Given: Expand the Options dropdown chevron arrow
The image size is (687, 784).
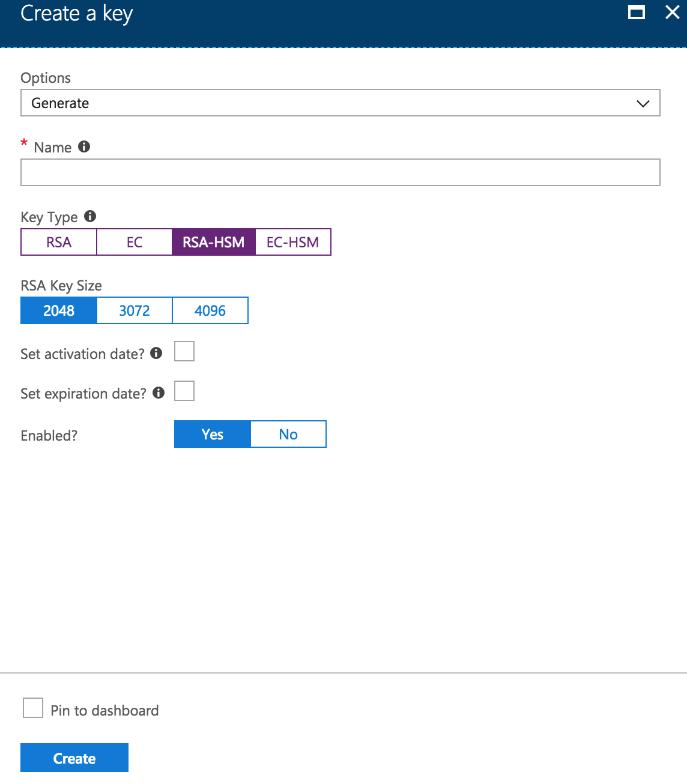Looking at the screenshot, I should click(643, 103).
